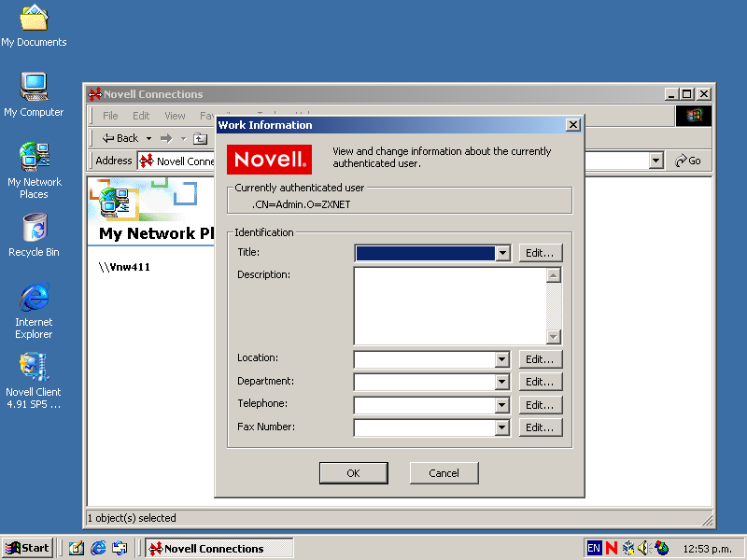Click the Edit button beside Location
747x560 pixels.
tap(541, 359)
